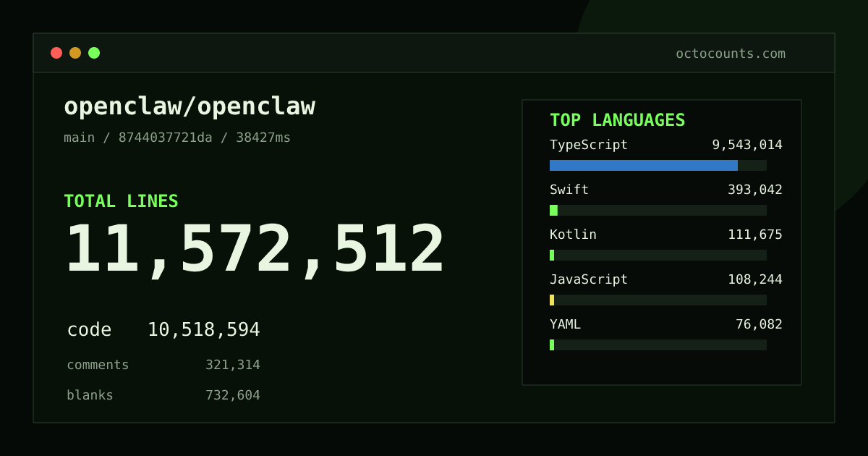Click the Kotlin progress bar
The width and height of the screenshot is (868, 456).
[x=552, y=255]
